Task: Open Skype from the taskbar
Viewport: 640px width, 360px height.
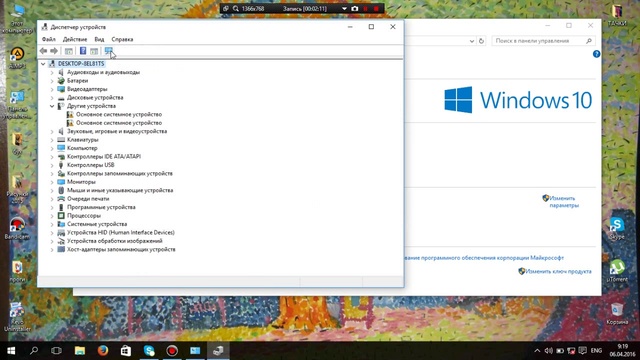Action: point(149,351)
